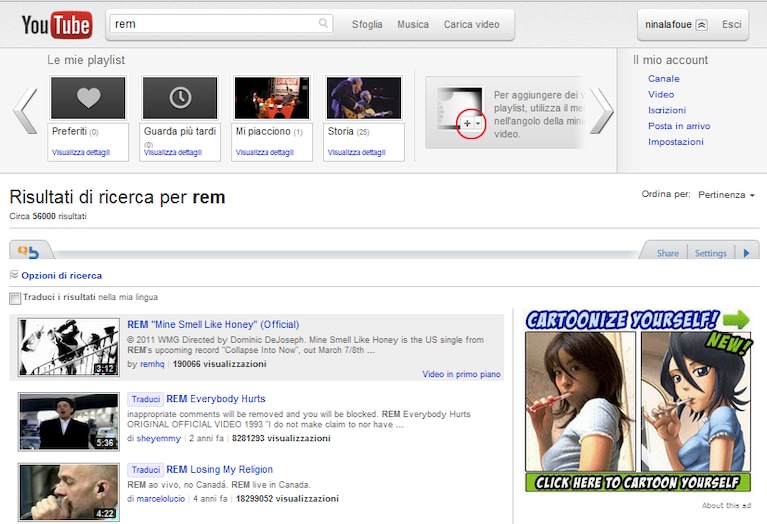This screenshot has height=524, width=767.
Task: Click the Settings tab
Action: pos(710,253)
